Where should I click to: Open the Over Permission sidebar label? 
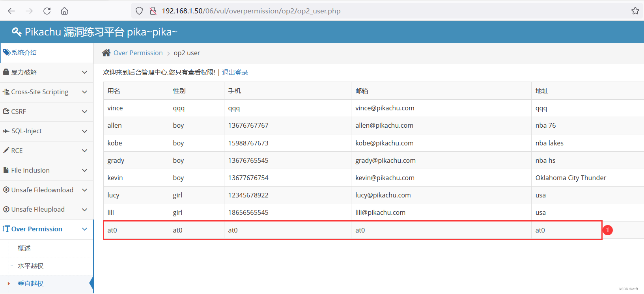tap(37, 229)
